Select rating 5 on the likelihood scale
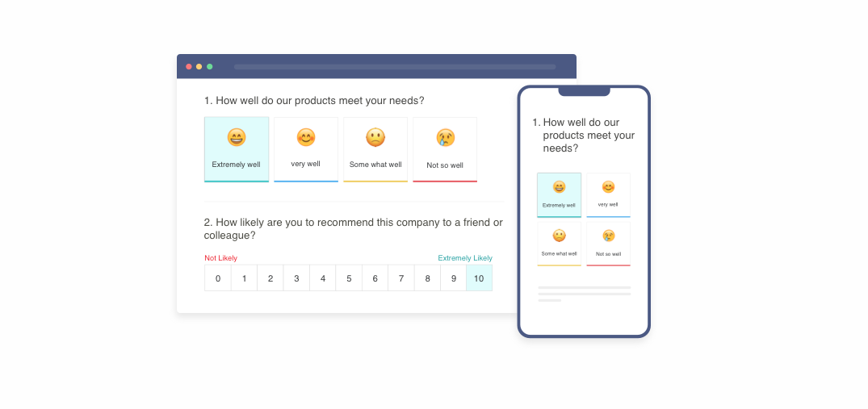 (349, 278)
